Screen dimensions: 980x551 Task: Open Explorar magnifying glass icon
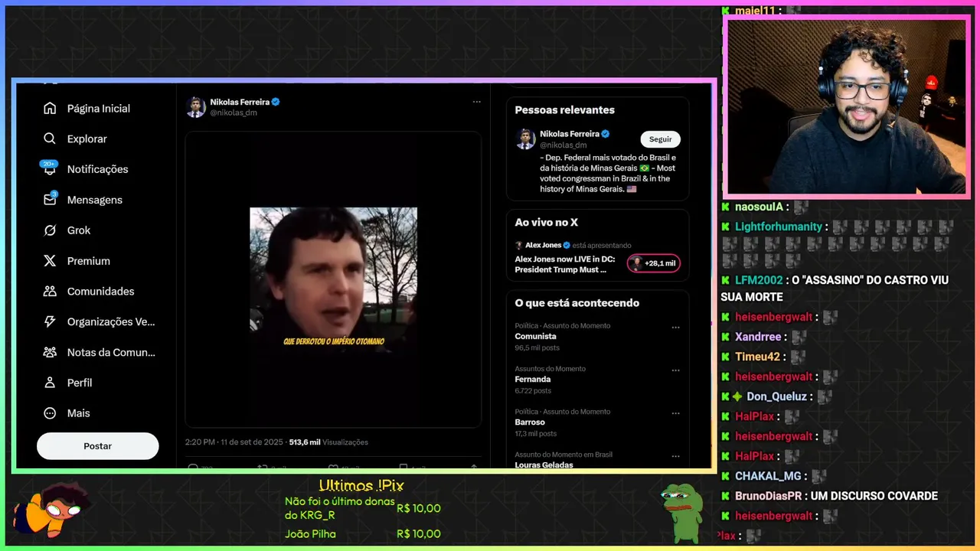pos(50,139)
